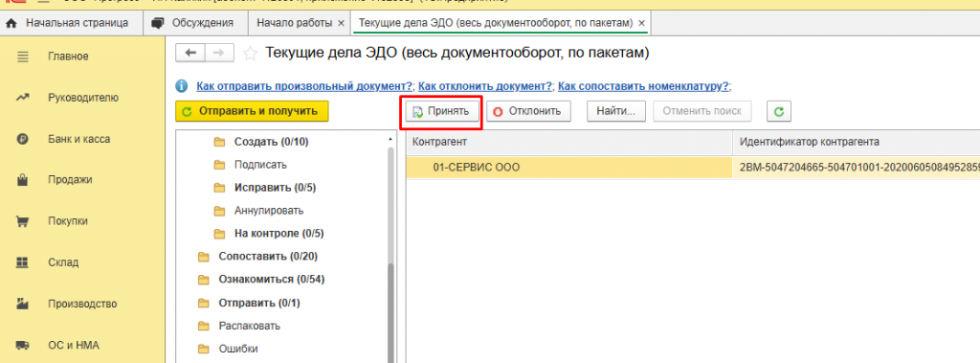Open link Как сопоставить номенклатуру?
The image size is (980, 363).
[644, 86]
